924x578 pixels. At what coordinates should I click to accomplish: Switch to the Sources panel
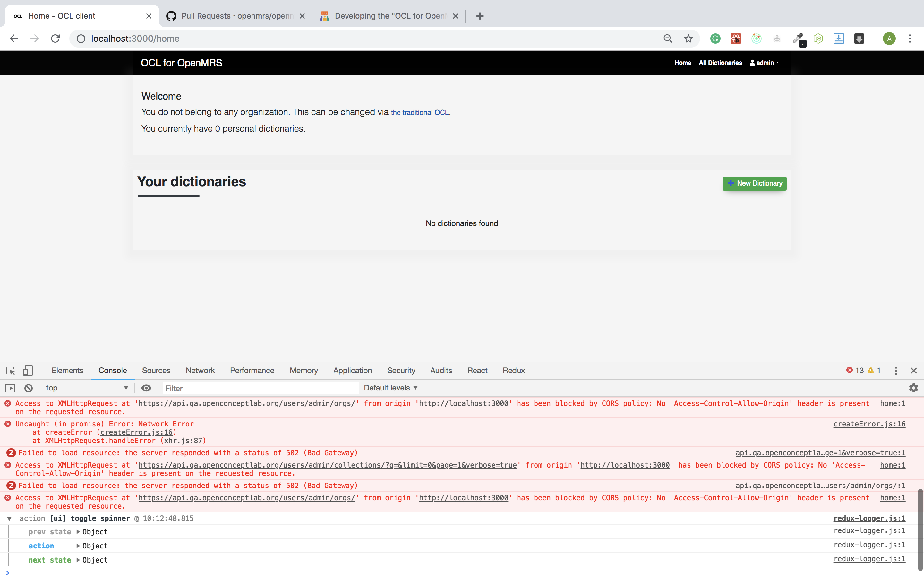156,371
